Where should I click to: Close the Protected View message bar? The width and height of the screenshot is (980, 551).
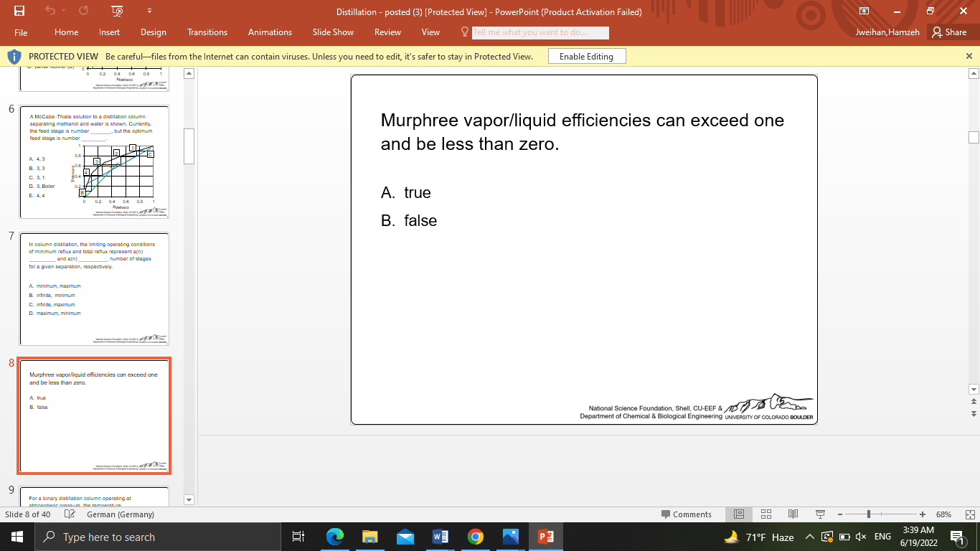[969, 56]
